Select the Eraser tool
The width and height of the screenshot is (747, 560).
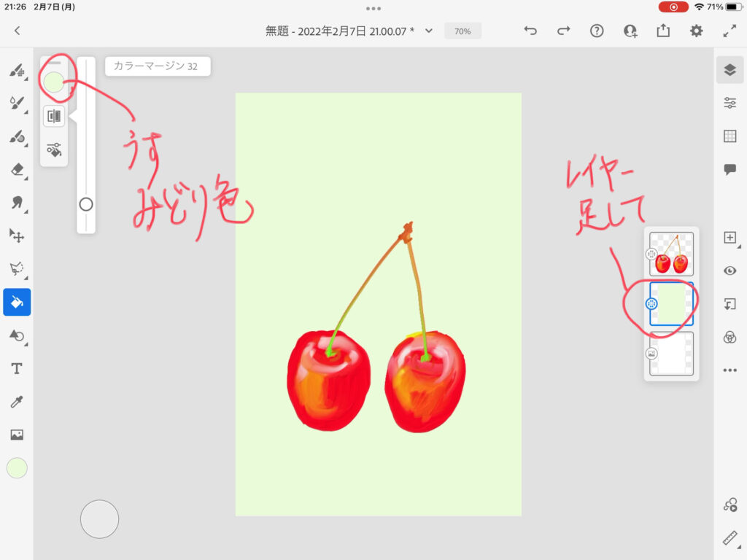(16, 170)
